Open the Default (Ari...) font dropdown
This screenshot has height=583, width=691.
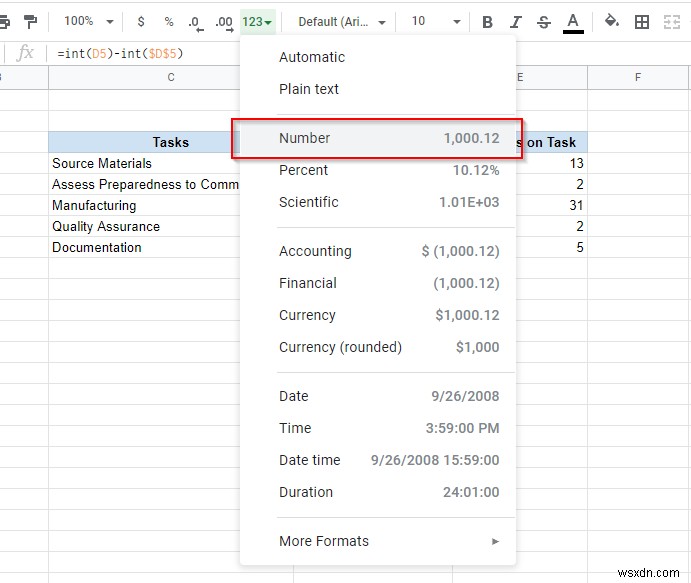[342, 22]
